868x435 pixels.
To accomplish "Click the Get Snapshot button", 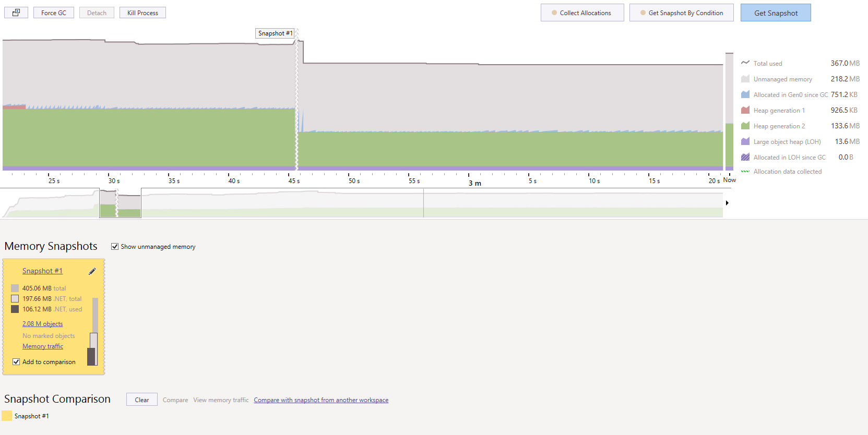I will 776,13.
